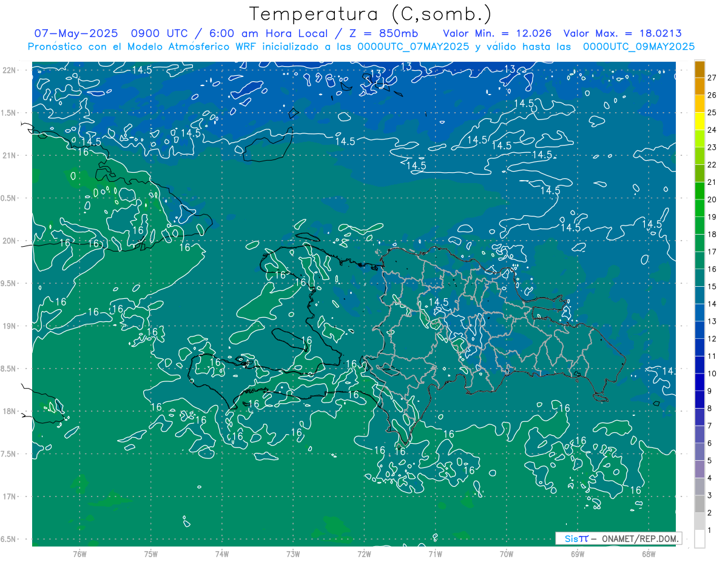
Task: Click color scale value "6"
Action: tap(710, 443)
